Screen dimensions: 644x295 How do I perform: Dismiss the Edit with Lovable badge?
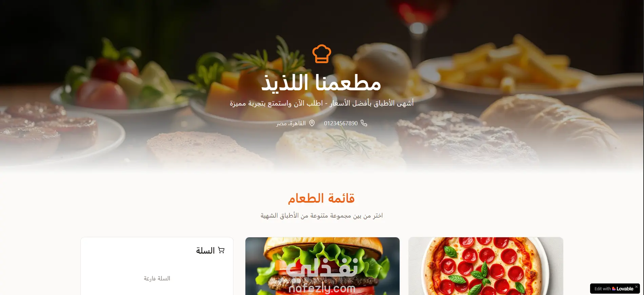tap(636, 287)
